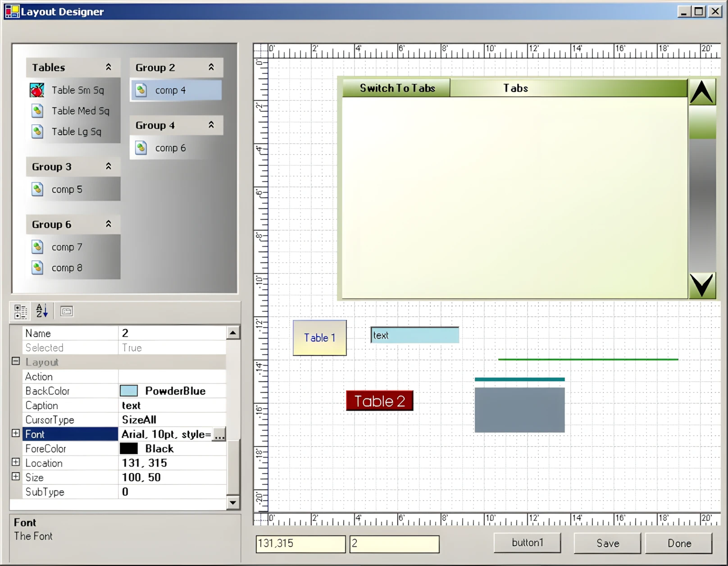Open the Property Pages icon
This screenshot has width=728, height=566.
click(67, 311)
